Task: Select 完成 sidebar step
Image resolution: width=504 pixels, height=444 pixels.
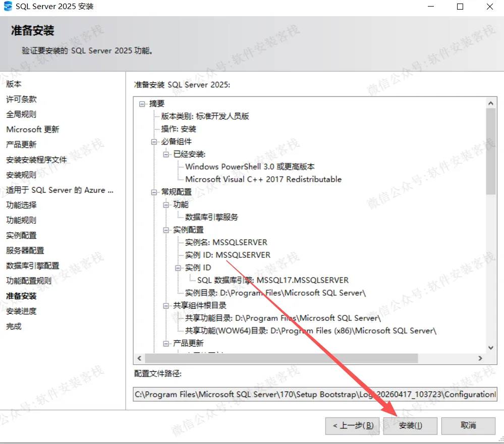Action: pyautogui.click(x=14, y=326)
